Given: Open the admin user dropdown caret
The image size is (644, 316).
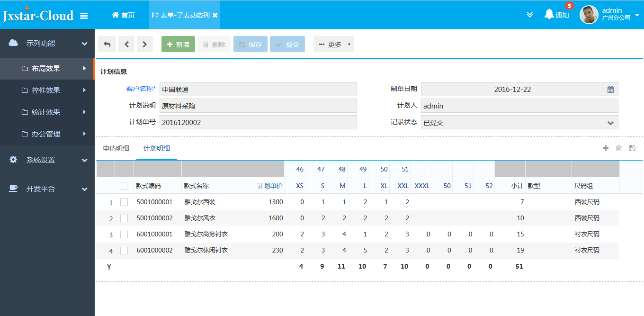Looking at the screenshot, I should [x=637, y=15].
